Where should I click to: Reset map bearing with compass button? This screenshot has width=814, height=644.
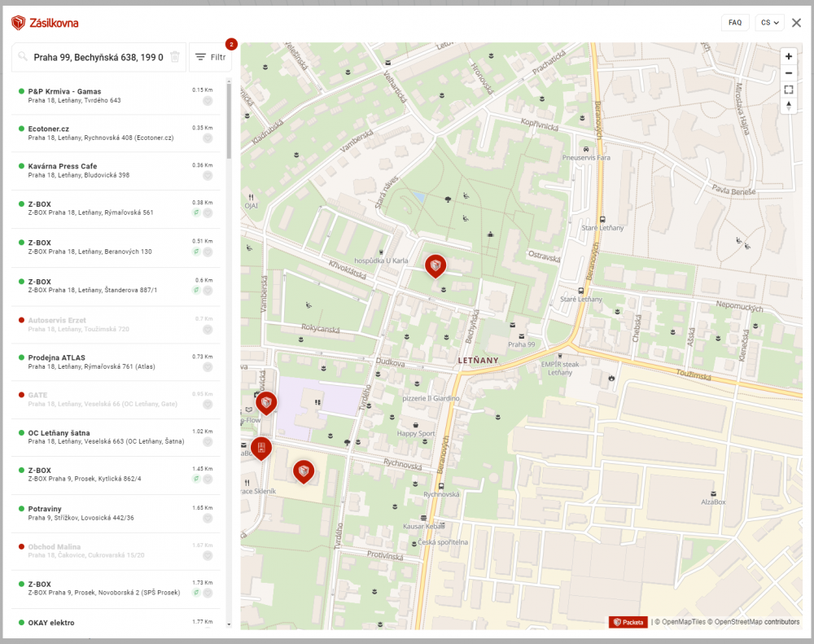click(789, 106)
